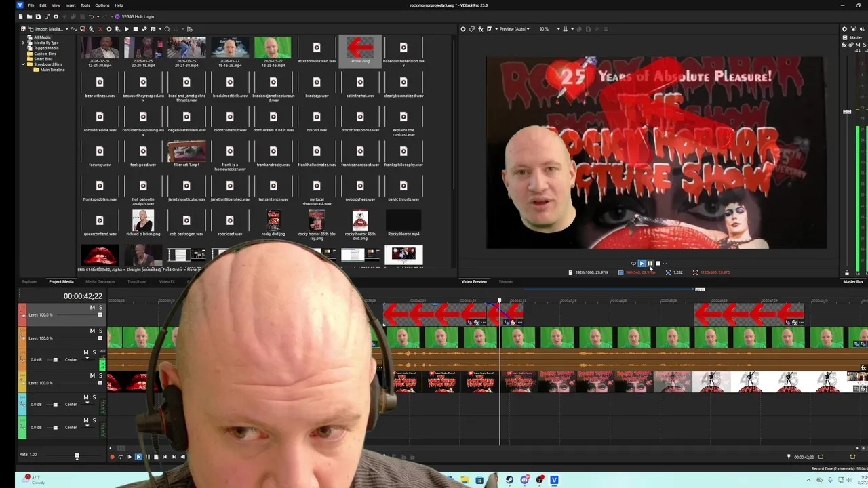Switch to Transitions tab

pos(137,281)
